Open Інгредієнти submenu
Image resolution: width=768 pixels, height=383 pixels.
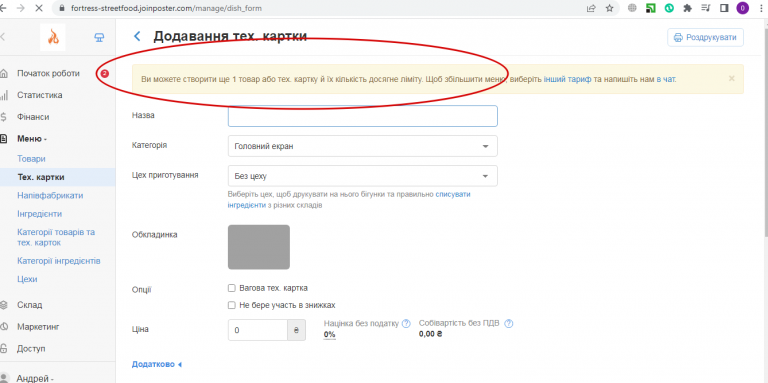tap(39, 214)
